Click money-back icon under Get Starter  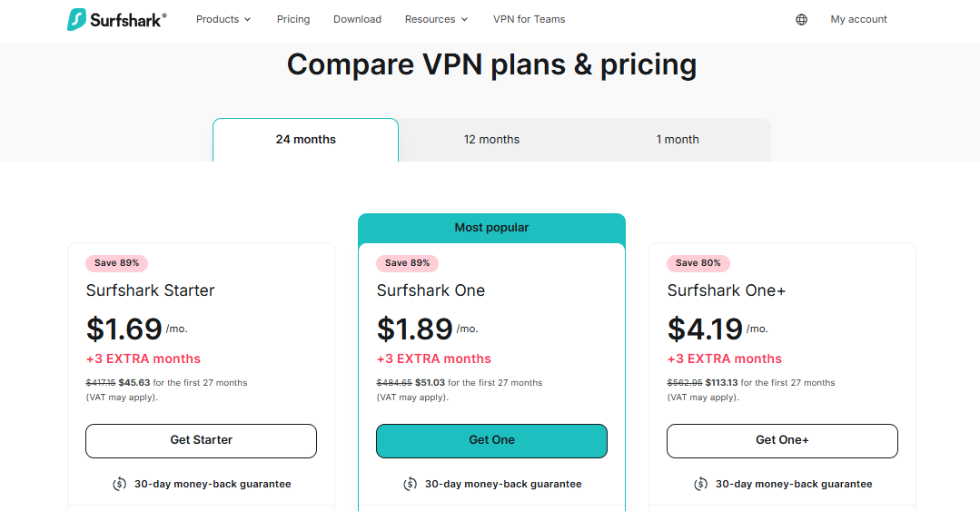click(120, 484)
